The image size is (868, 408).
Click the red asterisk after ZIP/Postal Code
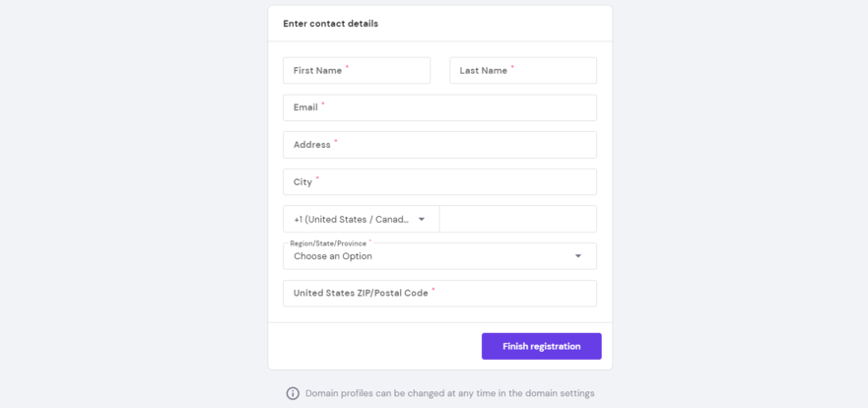434,290
